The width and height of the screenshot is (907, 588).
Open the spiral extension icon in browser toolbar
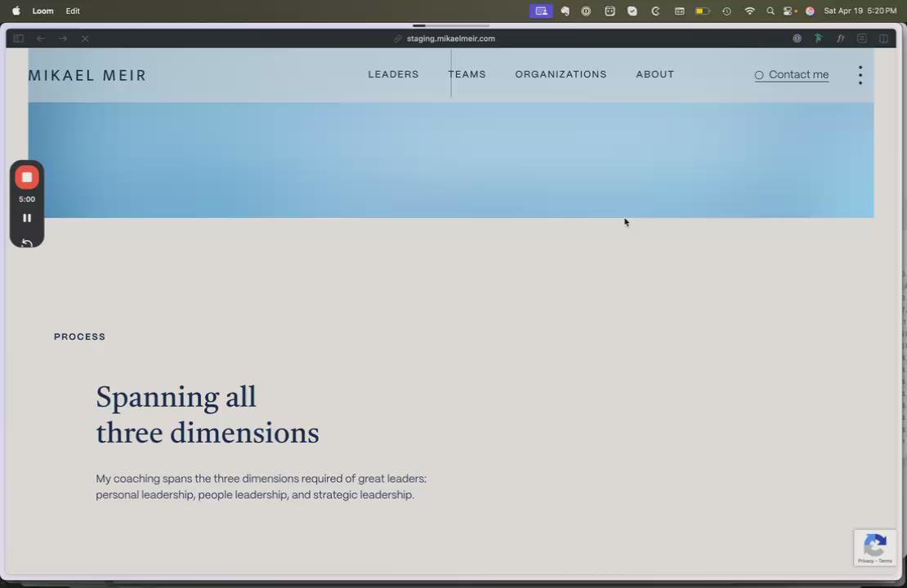pyautogui.click(x=797, y=38)
